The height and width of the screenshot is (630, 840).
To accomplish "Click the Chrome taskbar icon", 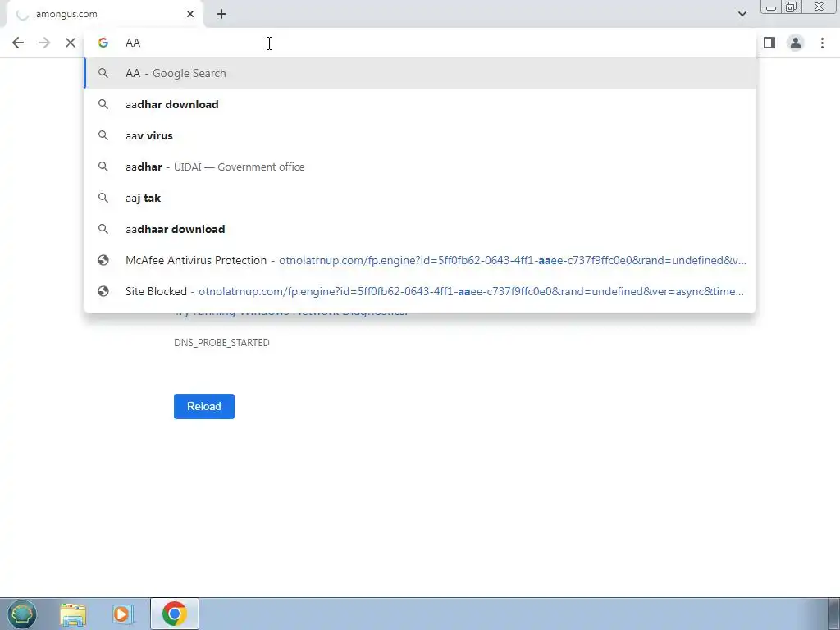I will point(174,614).
